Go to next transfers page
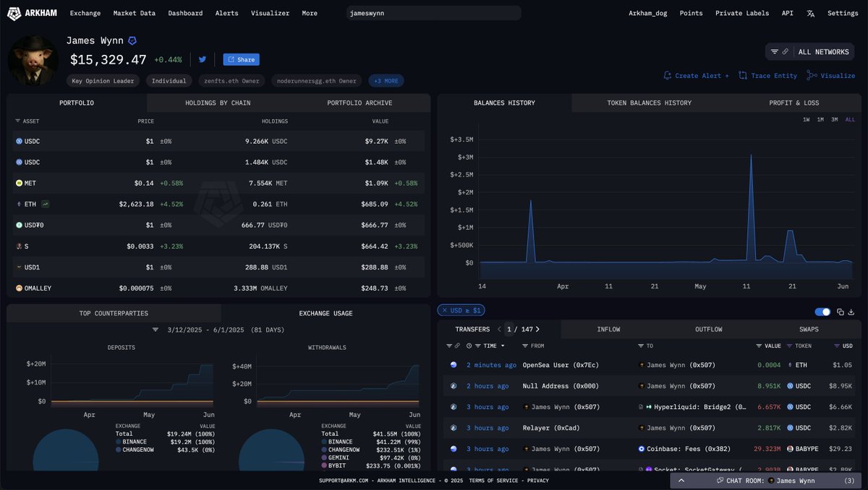The width and height of the screenshot is (868, 490). (x=537, y=330)
